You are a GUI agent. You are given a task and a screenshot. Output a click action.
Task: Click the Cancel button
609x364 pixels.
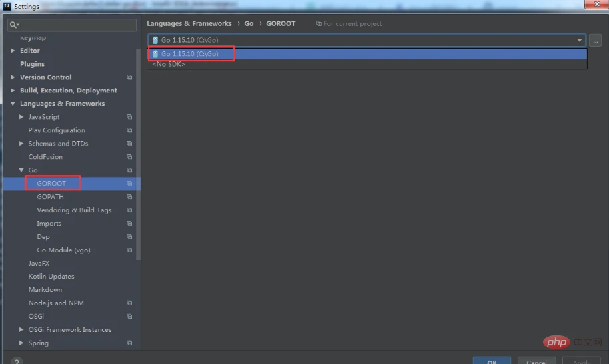(536, 361)
